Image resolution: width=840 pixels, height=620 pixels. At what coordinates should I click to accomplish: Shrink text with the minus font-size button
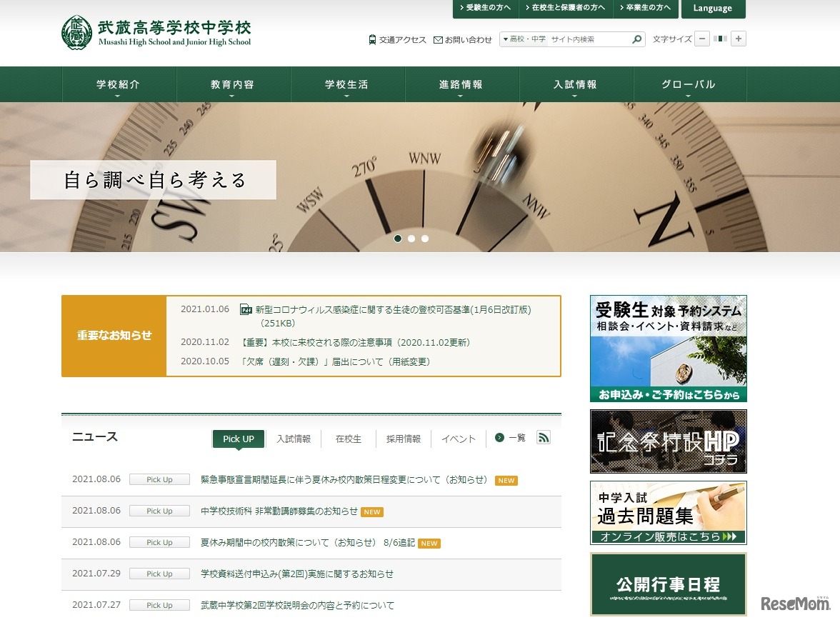[x=703, y=39]
